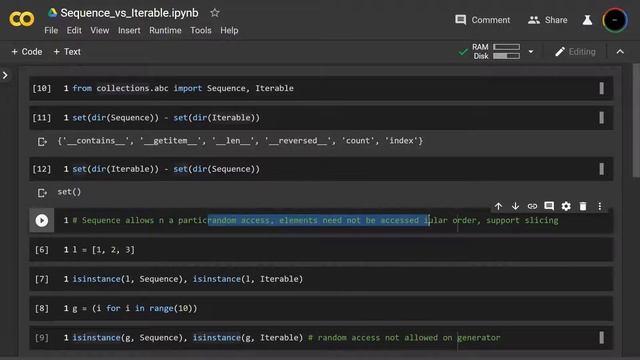Click the 'set()' output text
The height and width of the screenshot is (360, 640).
tap(69, 192)
